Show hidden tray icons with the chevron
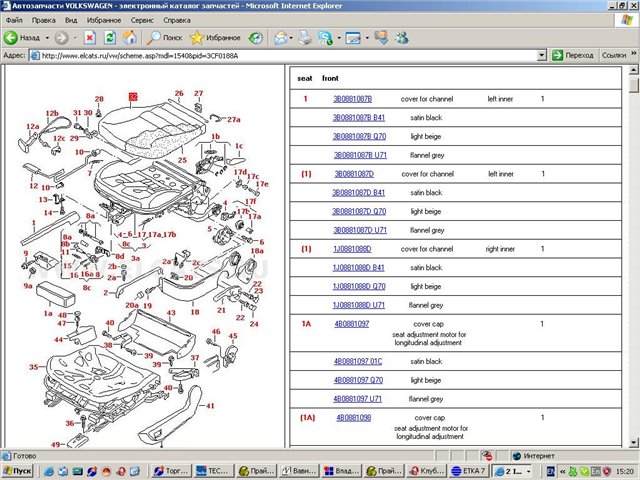Image resolution: width=640 pixels, height=480 pixels. 562,471
